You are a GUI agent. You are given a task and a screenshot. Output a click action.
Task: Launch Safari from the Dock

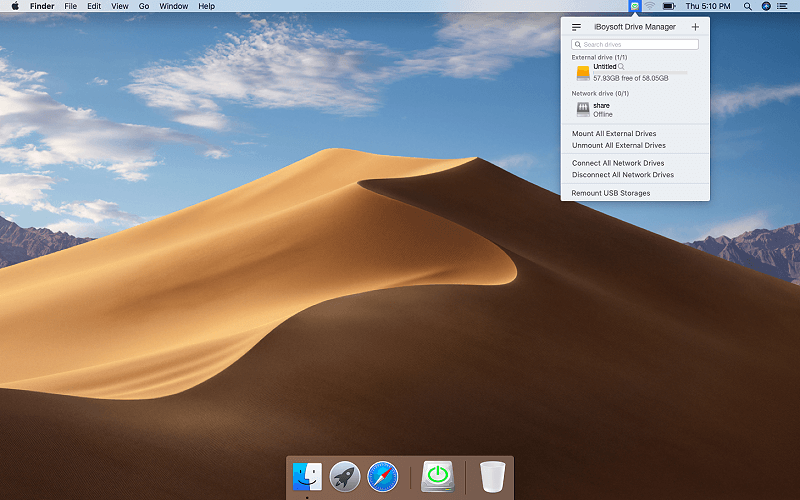(x=383, y=476)
